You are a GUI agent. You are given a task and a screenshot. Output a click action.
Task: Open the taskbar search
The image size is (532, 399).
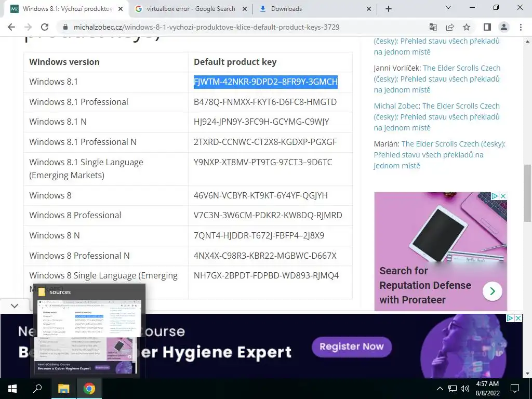[x=37, y=389]
